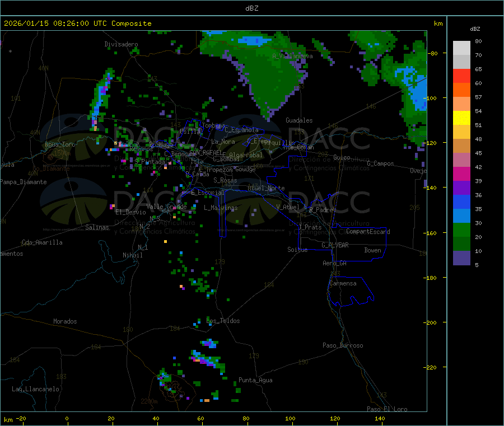
Task: Click the -200 km vertical axis tick
Action: coord(431,323)
